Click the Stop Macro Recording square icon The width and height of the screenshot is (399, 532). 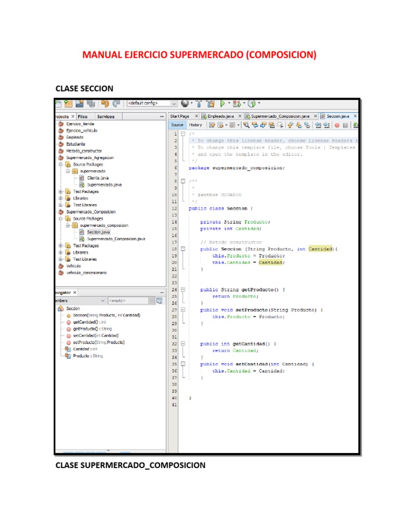pyautogui.click(x=345, y=125)
